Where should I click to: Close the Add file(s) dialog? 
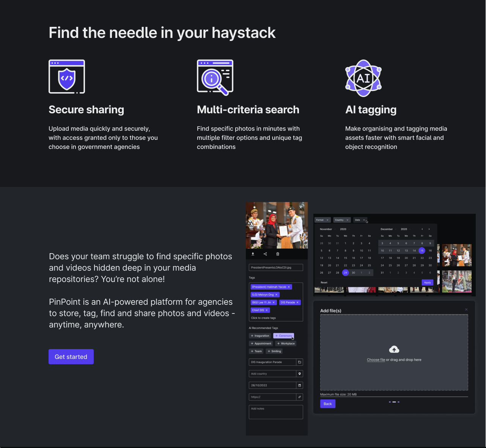click(466, 310)
